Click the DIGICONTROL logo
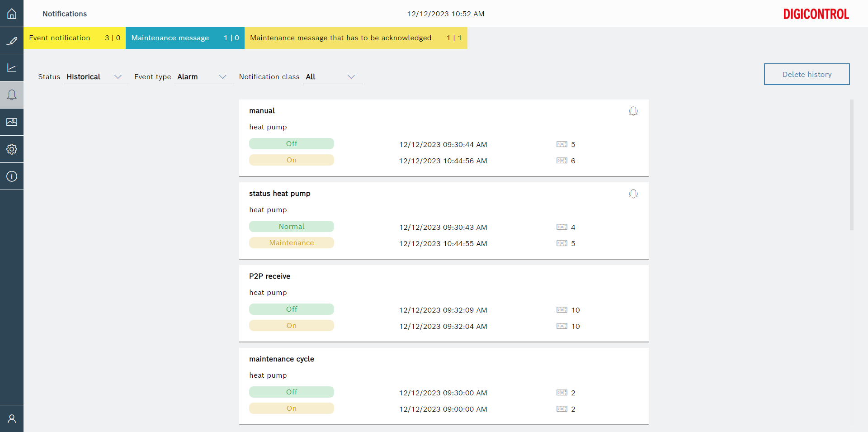Screen dimensions: 868x432 tap(816, 14)
